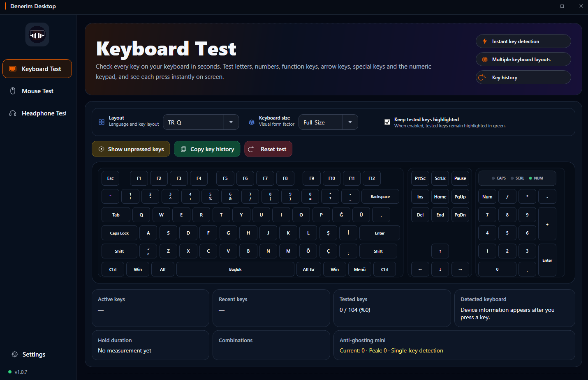Click the numpad Num key
588x380 pixels.
(x=487, y=196)
